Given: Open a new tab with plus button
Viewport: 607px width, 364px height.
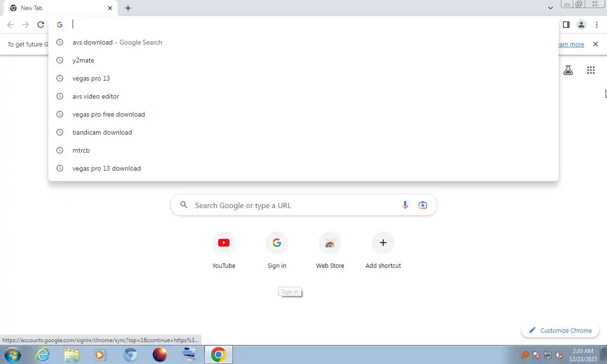Looking at the screenshot, I should [x=128, y=8].
